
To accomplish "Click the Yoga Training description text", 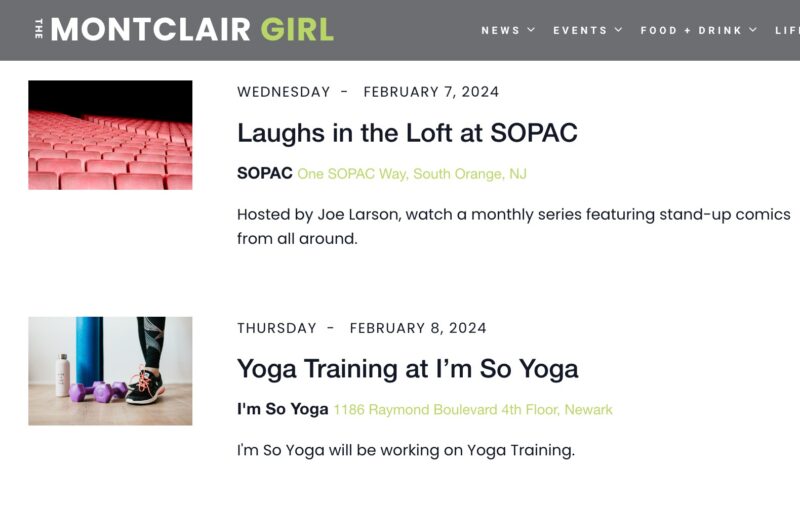I will 406,450.
